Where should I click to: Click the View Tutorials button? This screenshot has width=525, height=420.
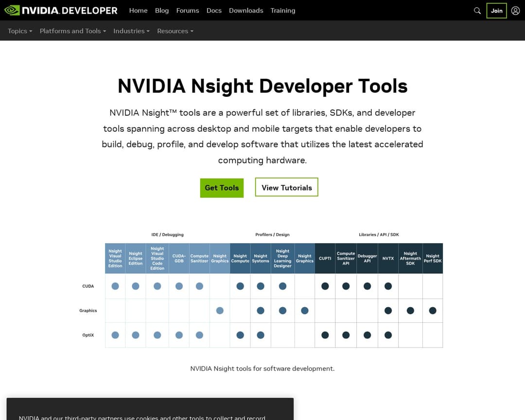click(x=287, y=187)
